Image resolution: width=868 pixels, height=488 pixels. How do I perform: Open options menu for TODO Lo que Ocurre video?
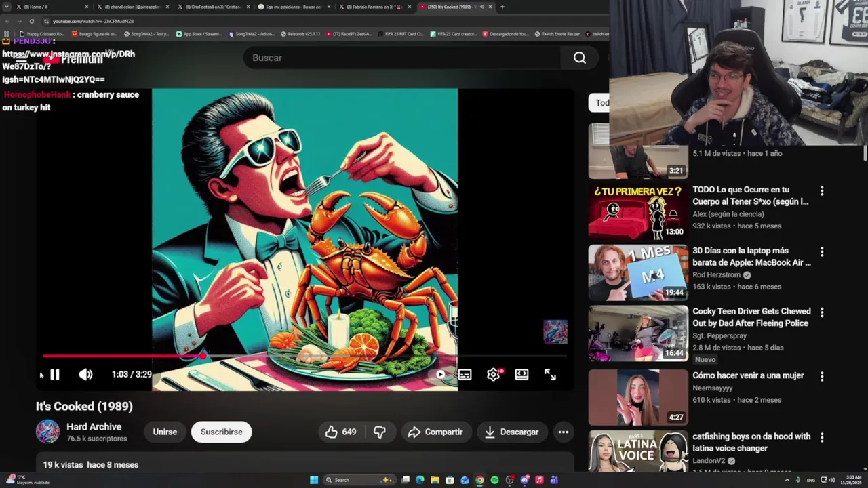pos(822,191)
